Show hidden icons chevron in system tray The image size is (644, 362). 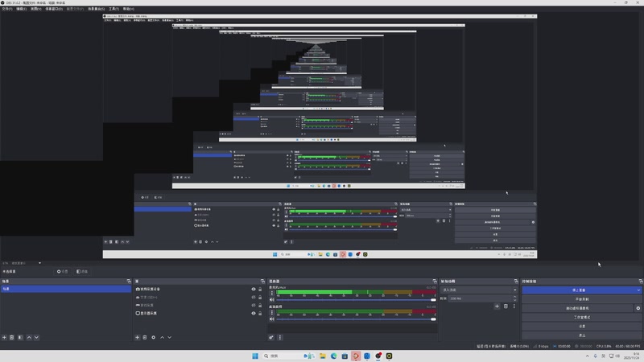point(588,356)
